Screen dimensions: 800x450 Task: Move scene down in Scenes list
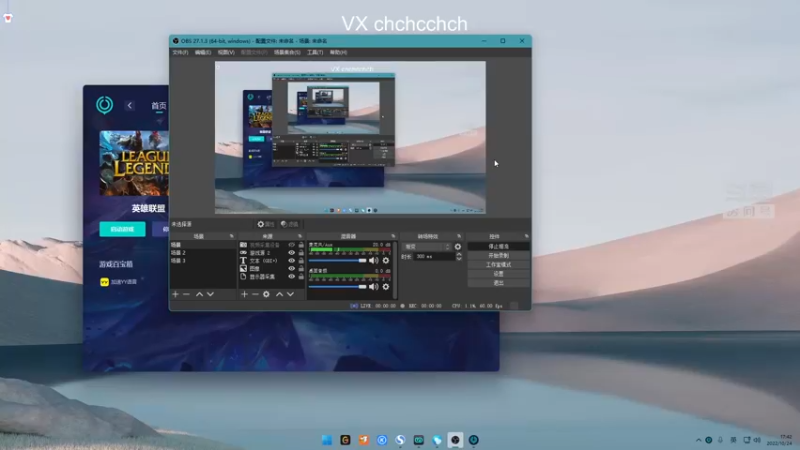point(210,294)
